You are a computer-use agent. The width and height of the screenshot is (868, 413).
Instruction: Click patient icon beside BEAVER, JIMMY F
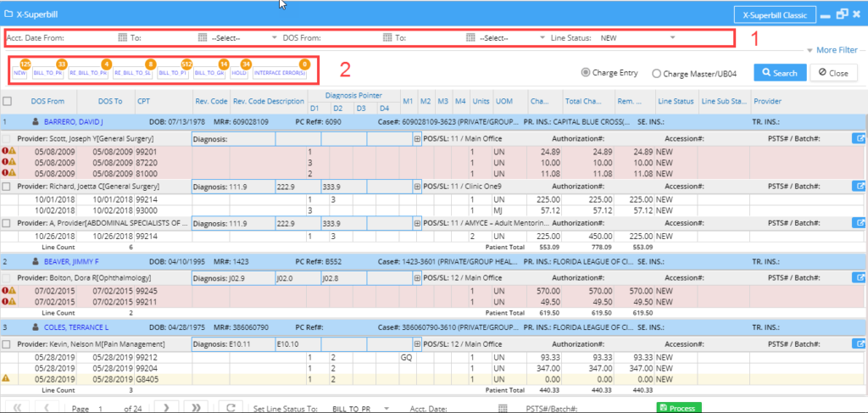click(x=36, y=260)
